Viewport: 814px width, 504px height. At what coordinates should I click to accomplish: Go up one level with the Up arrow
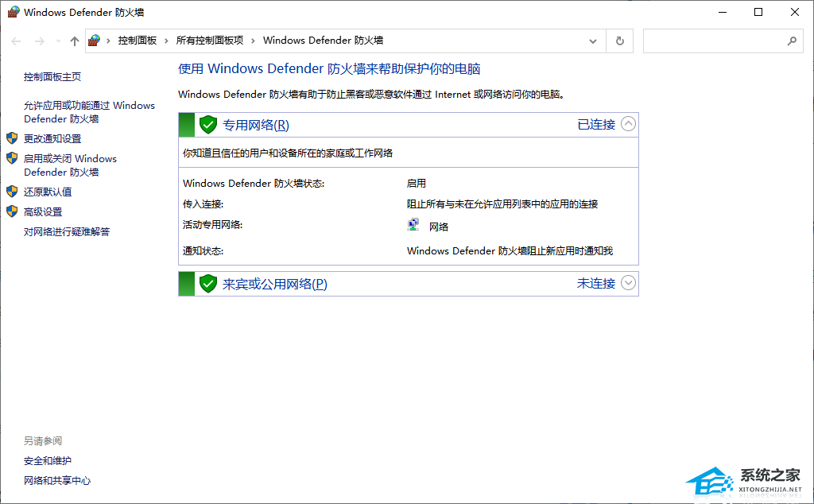click(x=75, y=41)
